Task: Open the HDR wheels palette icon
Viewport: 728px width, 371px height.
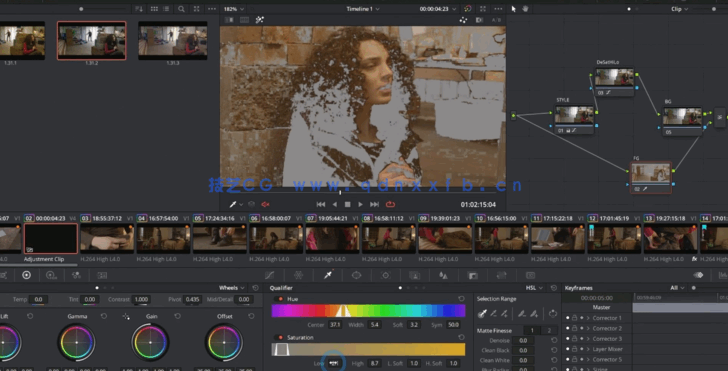Action: [52, 275]
